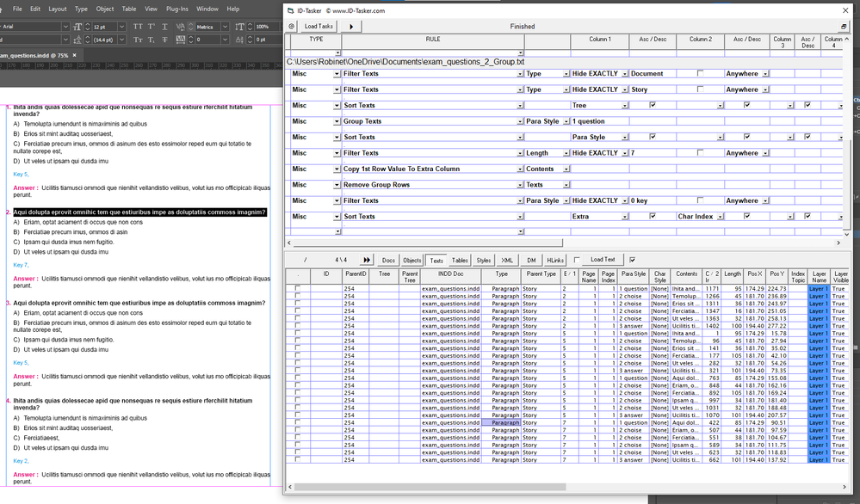Image resolution: width=860 pixels, height=504 pixels.
Task: Click the restore-window icon beside Finished
Action: pos(844,27)
